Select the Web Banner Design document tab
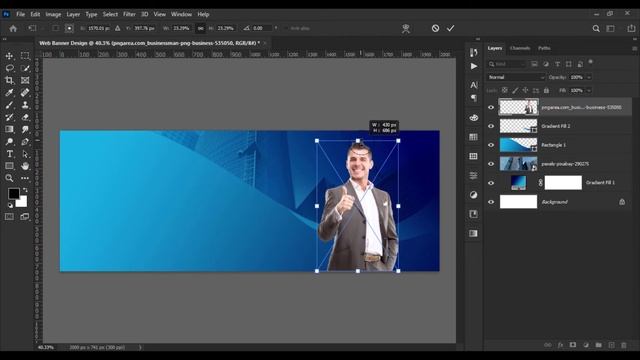 [x=149, y=43]
